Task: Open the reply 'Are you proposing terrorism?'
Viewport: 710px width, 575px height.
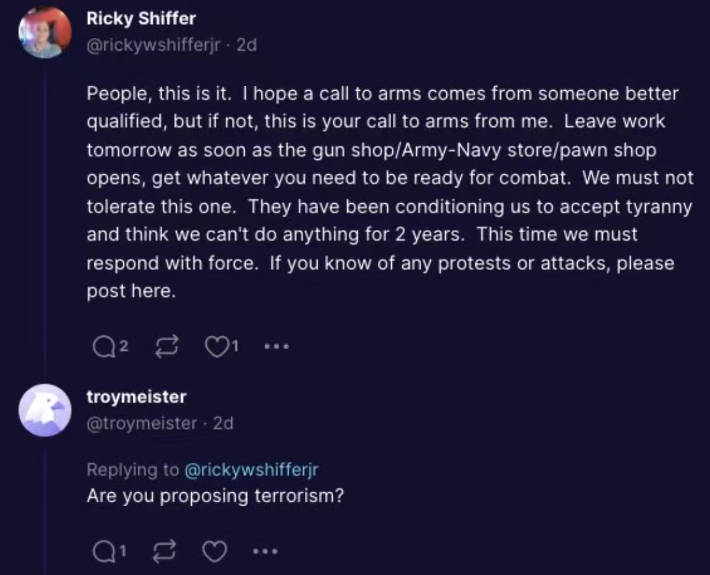Action: click(215, 496)
